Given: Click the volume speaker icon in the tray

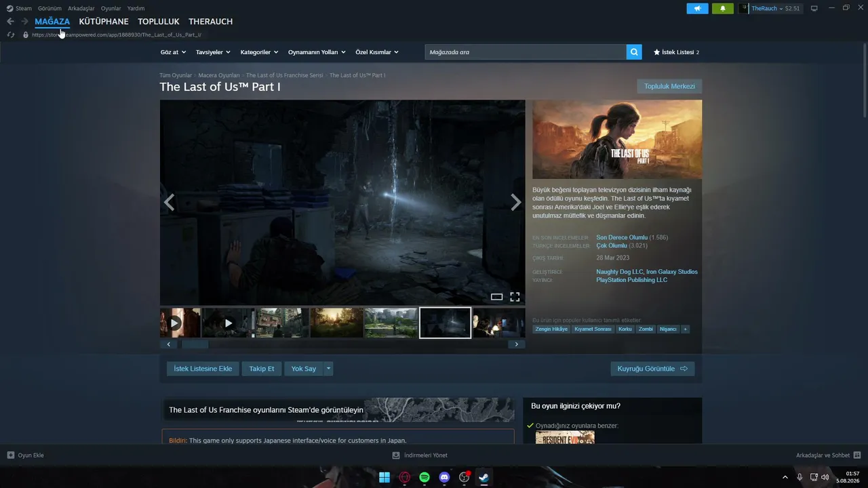Looking at the screenshot, I should point(825,477).
